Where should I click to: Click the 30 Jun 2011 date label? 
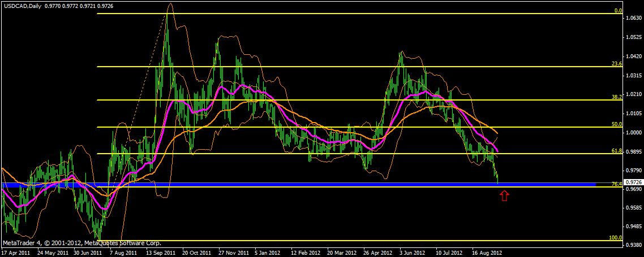coord(88,253)
